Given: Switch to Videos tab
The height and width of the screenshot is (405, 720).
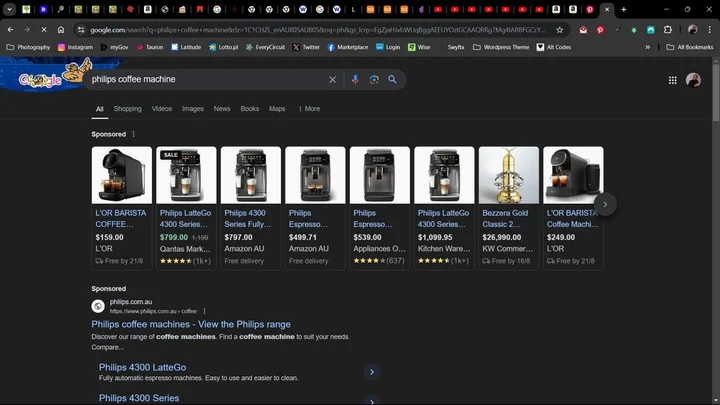Looking at the screenshot, I should click(x=162, y=109).
